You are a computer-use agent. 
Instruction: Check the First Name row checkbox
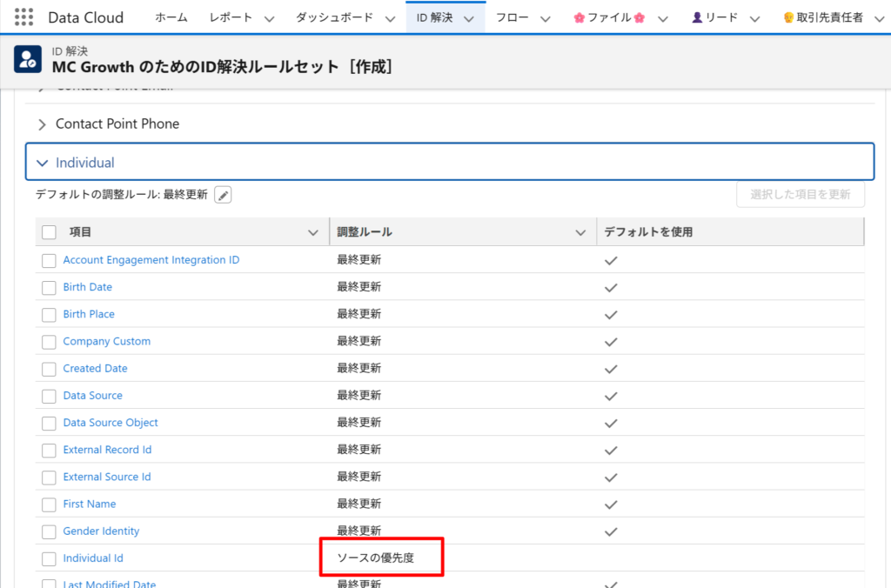coord(49,504)
